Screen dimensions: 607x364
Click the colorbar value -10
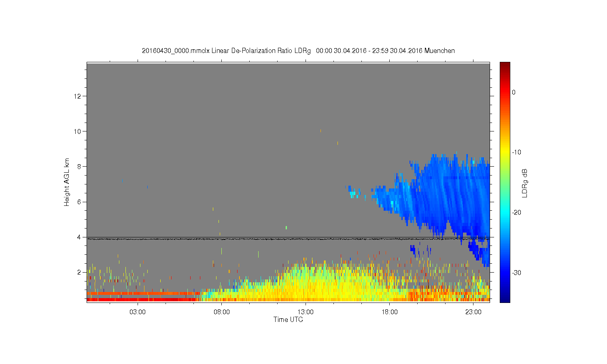(516, 152)
